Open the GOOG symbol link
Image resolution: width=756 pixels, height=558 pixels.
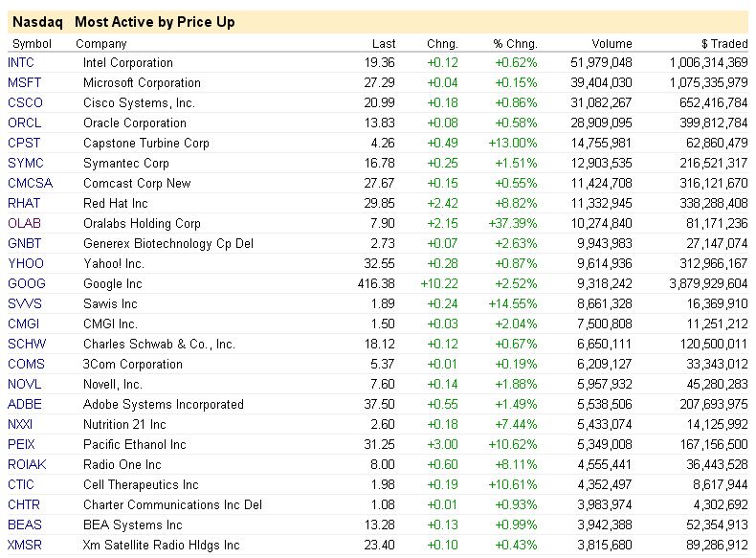click(x=26, y=284)
